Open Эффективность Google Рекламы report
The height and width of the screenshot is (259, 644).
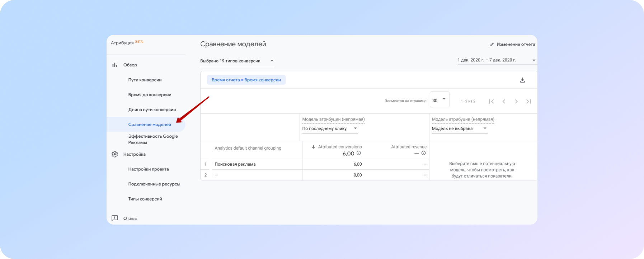tap(153, 139)
